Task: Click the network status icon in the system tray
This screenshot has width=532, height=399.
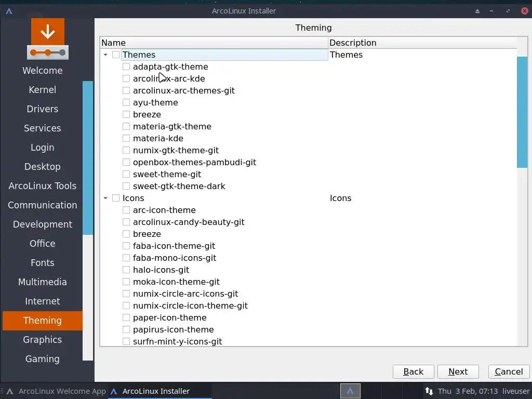Action: [x=429, y=391]
